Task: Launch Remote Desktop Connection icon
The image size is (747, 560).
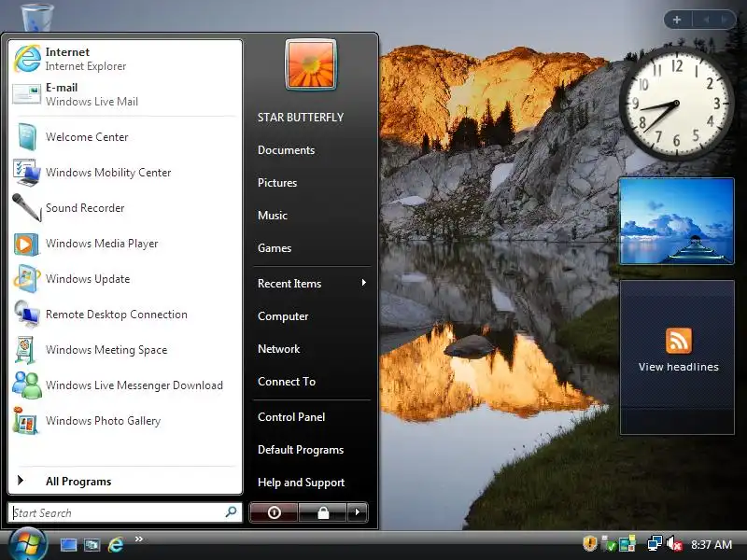Action: coord(27,315)
